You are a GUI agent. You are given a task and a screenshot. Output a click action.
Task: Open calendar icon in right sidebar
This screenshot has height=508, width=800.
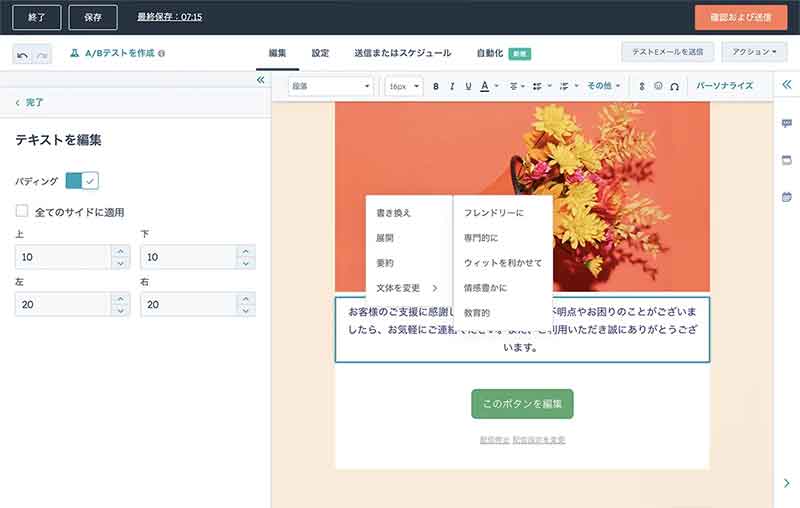click(x=787, y=197)
